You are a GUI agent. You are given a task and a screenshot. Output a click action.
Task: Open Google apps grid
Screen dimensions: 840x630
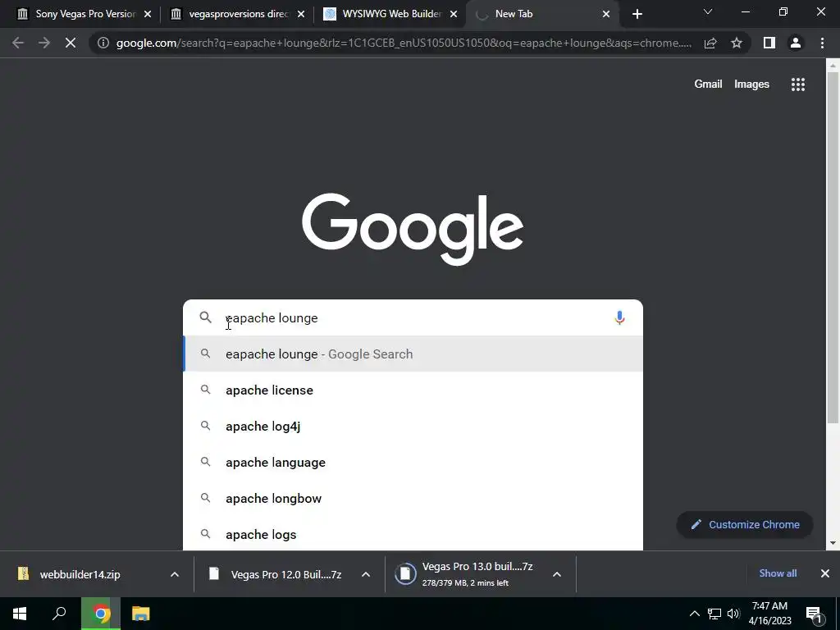[x=798, y=84]
